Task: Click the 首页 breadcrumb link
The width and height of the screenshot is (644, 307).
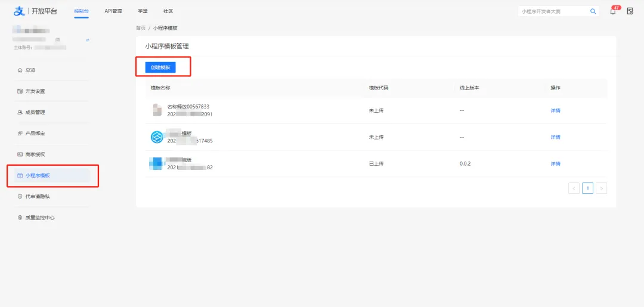Action: (x=141, y=28)
